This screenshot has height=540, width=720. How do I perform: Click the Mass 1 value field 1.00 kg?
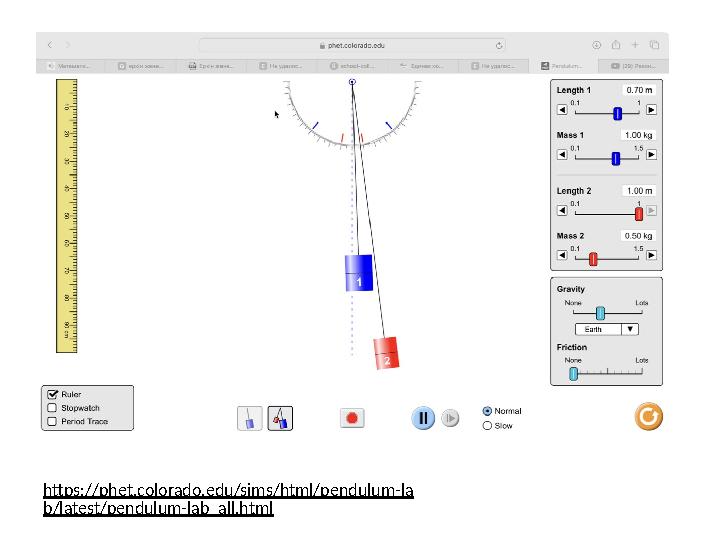point(638,135)
